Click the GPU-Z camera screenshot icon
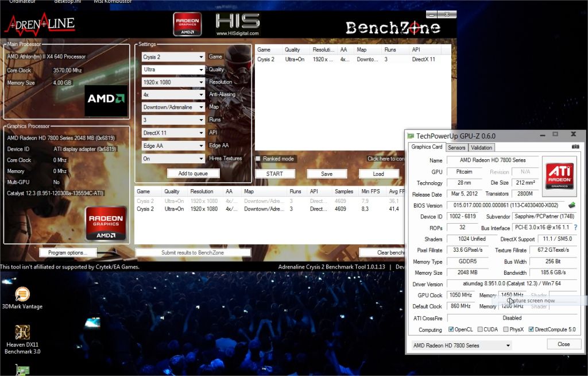588x376 pixels. (x=575, y=147)
